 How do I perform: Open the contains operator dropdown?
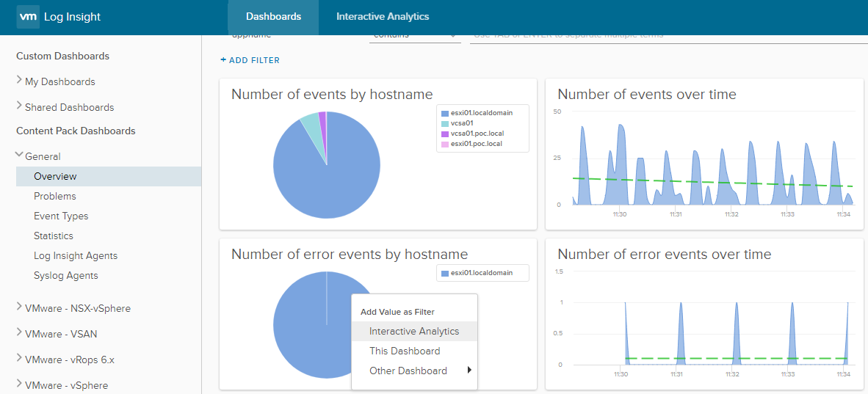[415, 37]
